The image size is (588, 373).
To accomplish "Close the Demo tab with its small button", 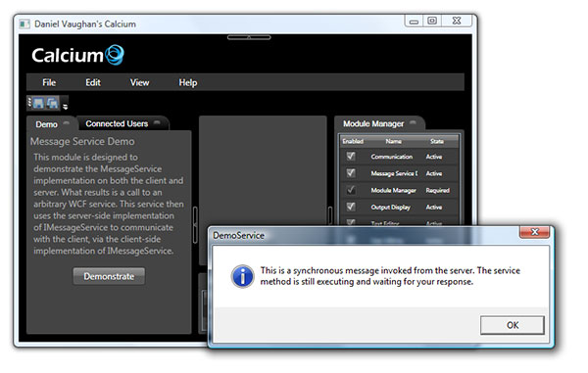I will (x=67, y=123).
